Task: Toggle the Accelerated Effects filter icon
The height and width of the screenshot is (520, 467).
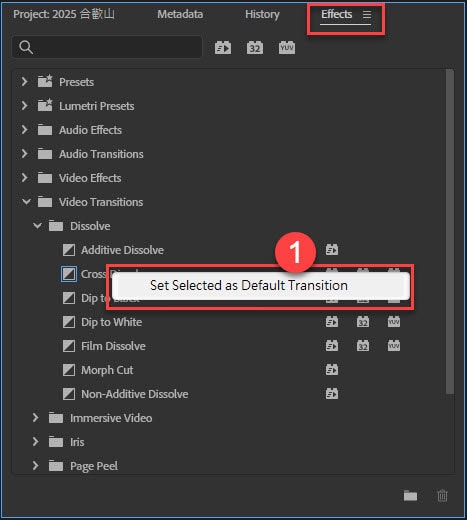Action: point(223,48)
